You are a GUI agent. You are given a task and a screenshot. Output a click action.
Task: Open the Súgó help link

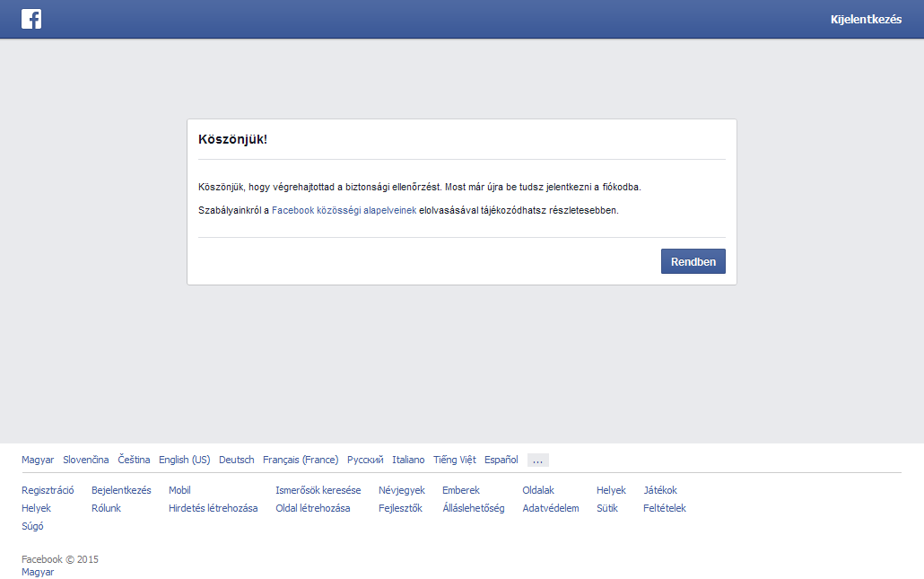pos(32,526)
